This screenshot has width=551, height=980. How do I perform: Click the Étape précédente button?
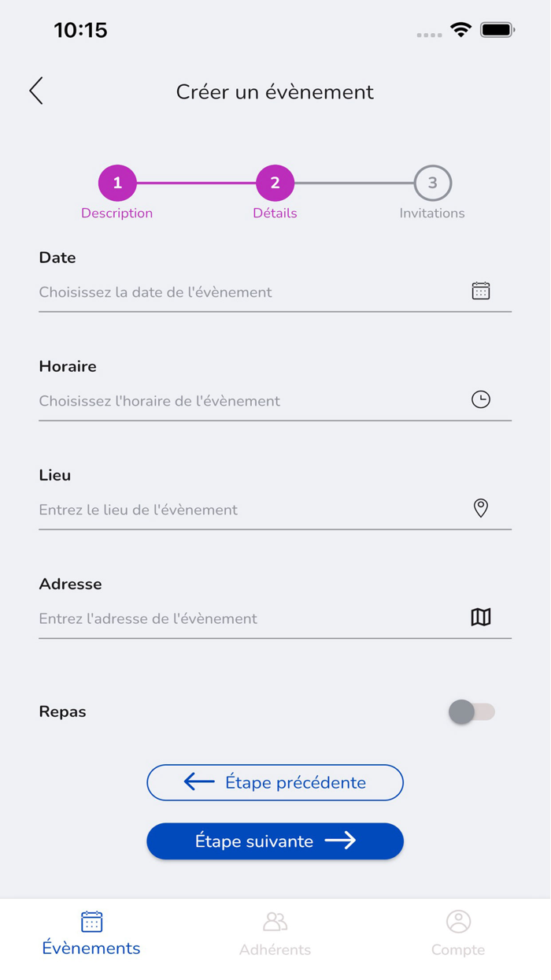[275, 782]
